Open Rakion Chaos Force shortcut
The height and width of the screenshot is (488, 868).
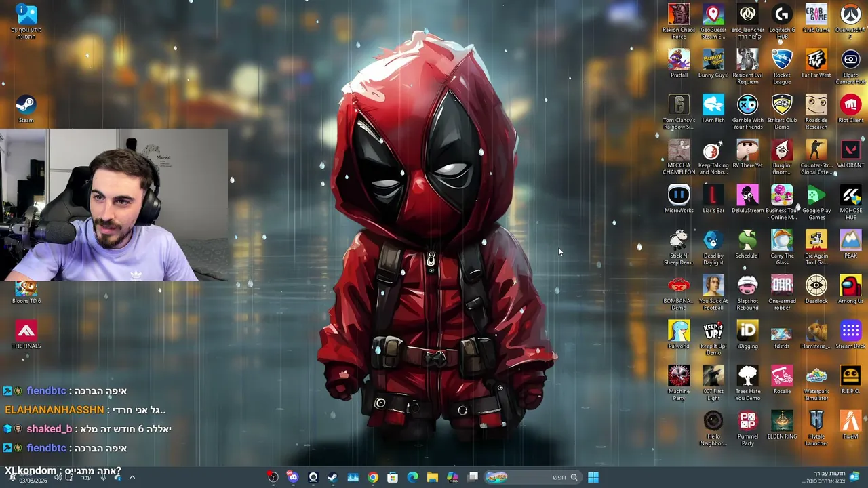[x=679, y=20]
